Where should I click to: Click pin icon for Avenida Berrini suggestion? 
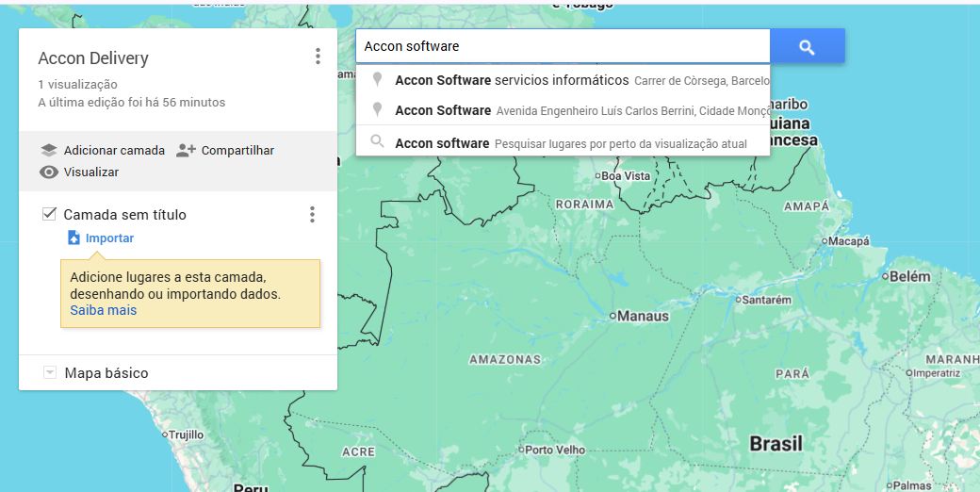377,110
